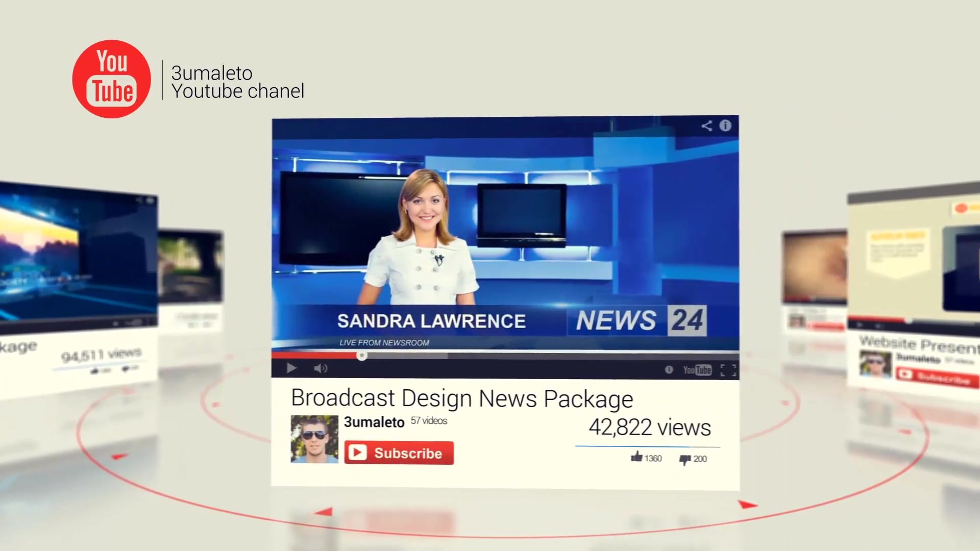Screen dimensions: 980x551
Task: Click the YouTube logo in player bar
Action: (697, 370)
